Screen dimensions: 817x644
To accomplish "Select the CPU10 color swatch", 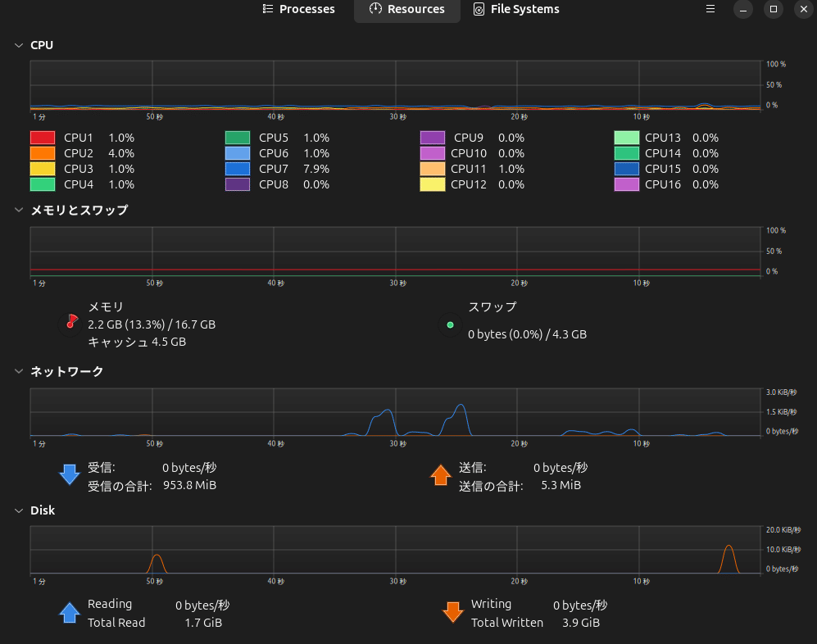I will pos(433,153).
